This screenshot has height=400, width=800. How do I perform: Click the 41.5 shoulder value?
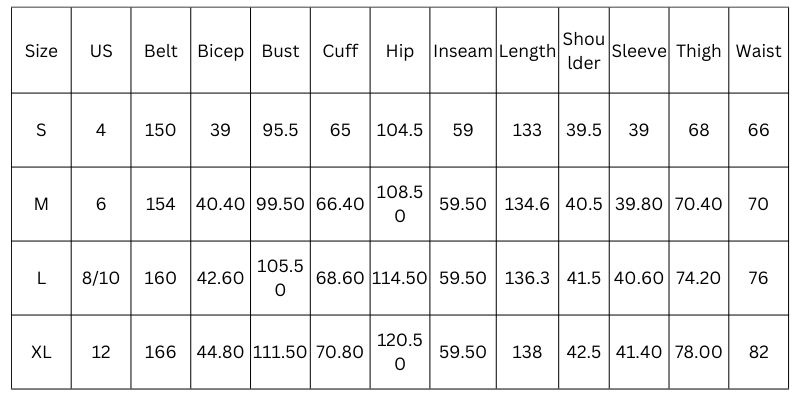tap(583, 278)
